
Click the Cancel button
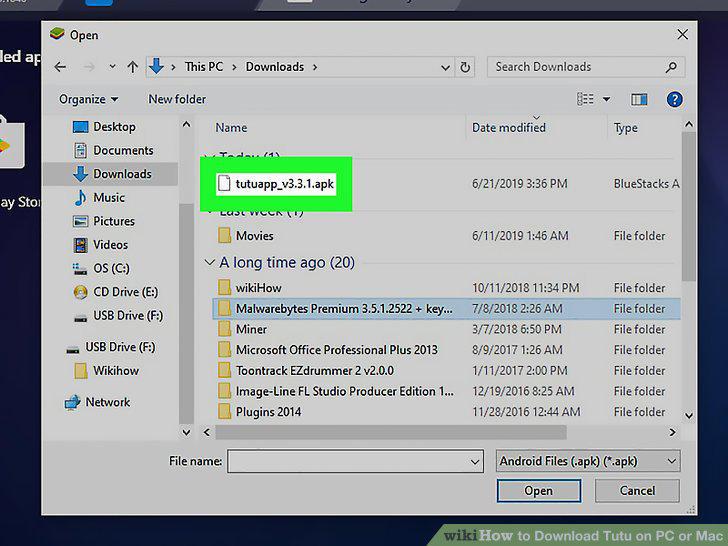click(637, 491)
